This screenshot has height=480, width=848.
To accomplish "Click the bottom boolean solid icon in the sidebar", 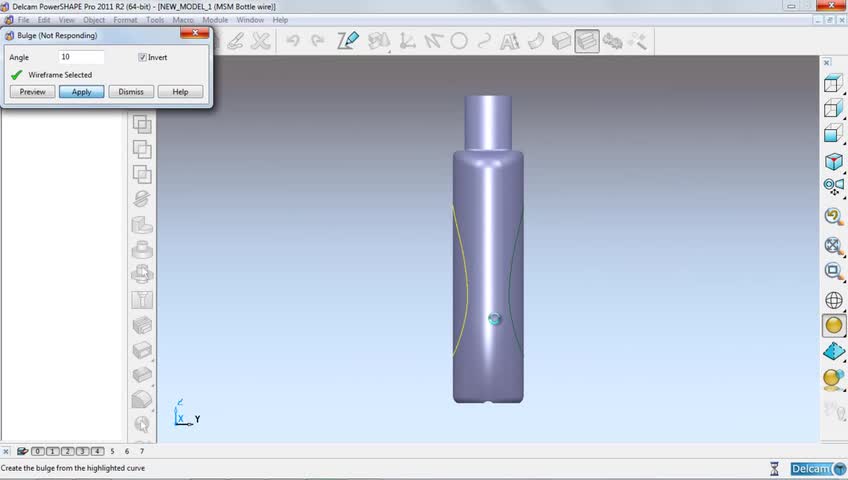I will tap(142, 174).
